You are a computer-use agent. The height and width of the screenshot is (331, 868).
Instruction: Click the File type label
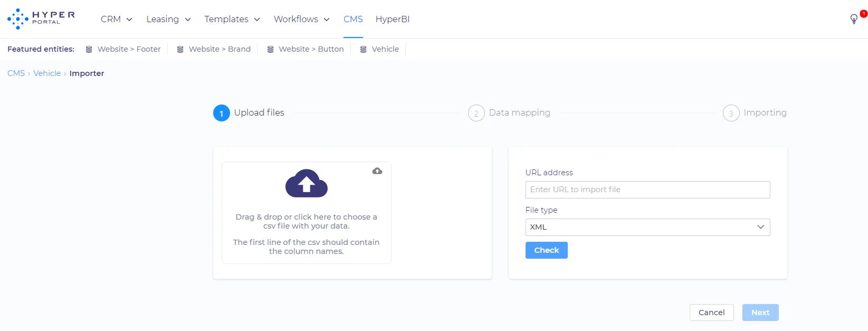pyautogui.click(x=541, y=210)
